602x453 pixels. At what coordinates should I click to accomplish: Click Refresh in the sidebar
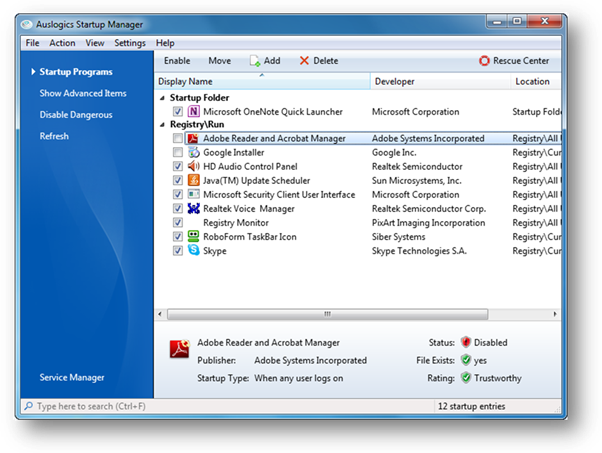pos(54,136)
